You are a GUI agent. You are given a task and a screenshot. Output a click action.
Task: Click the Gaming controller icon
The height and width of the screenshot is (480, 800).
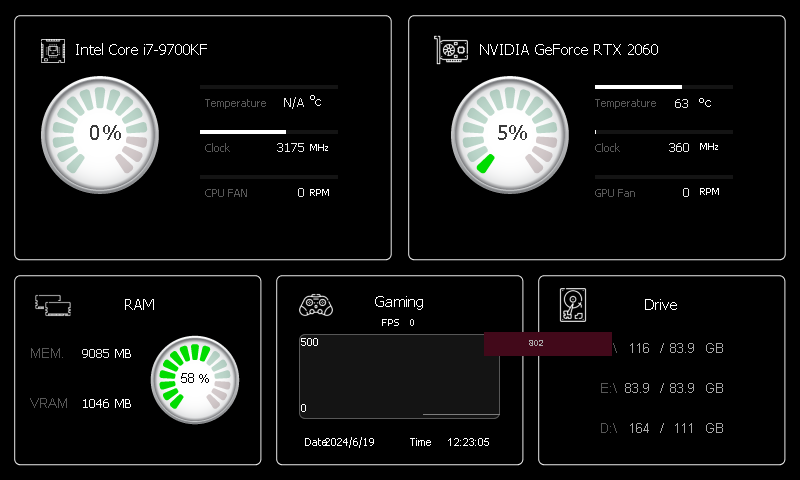pyautogui.click(x=315, y=305)
